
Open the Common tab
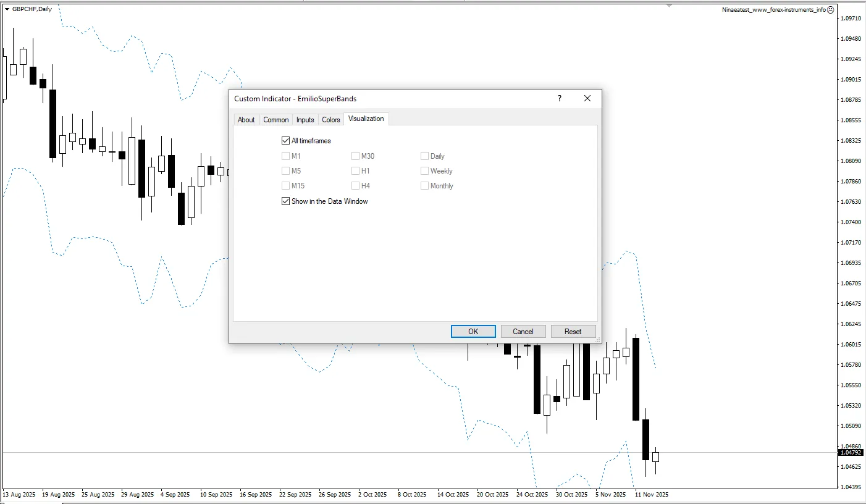[x=275, y=120]
